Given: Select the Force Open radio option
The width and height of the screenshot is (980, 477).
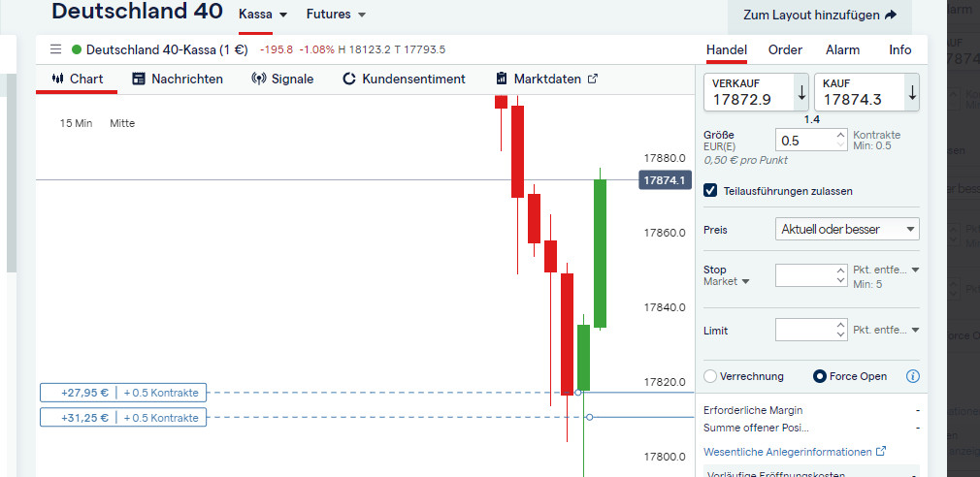Looking at the screenshot, I should (x=819, y=376).
